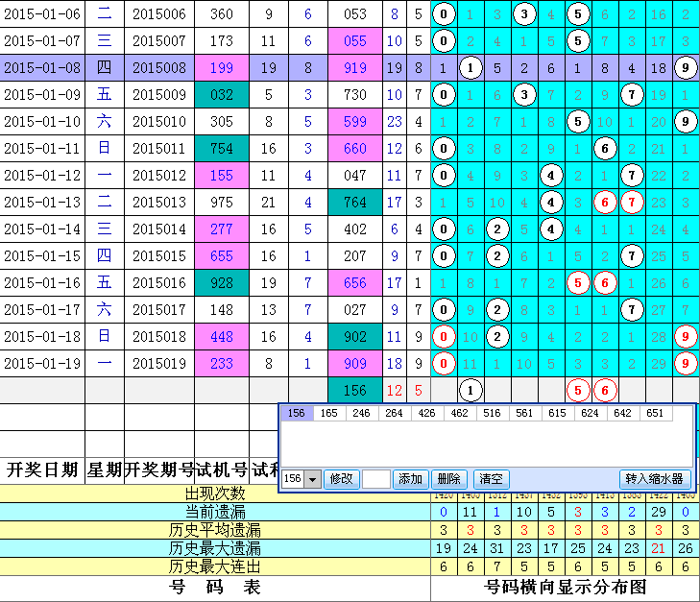Click the 开奖期号 column header

158,470
